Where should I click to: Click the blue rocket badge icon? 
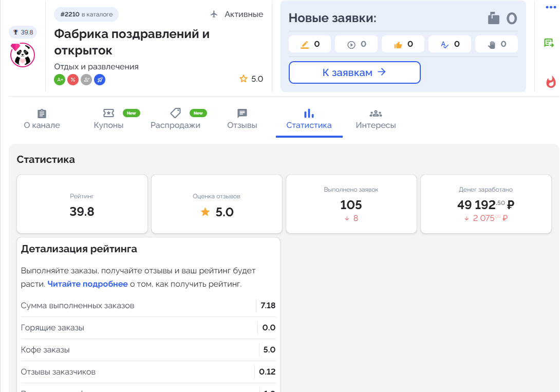coord(100,80)
